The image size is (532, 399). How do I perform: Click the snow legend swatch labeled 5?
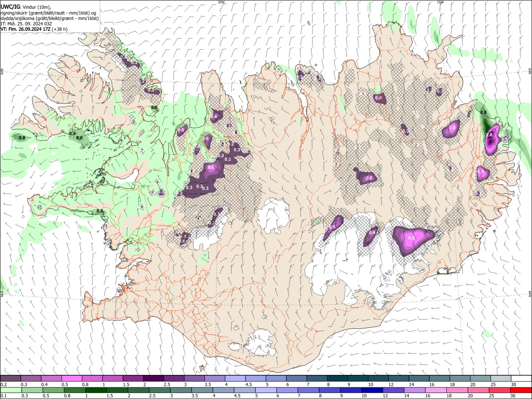(276, 378)
